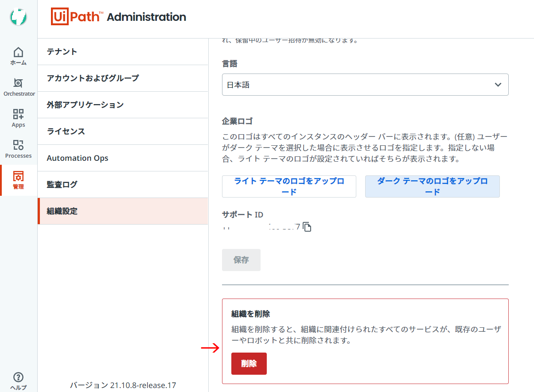Click the 企業ロゴ heading
Screen dimensions: 534x392
click(x=237, y=121)
